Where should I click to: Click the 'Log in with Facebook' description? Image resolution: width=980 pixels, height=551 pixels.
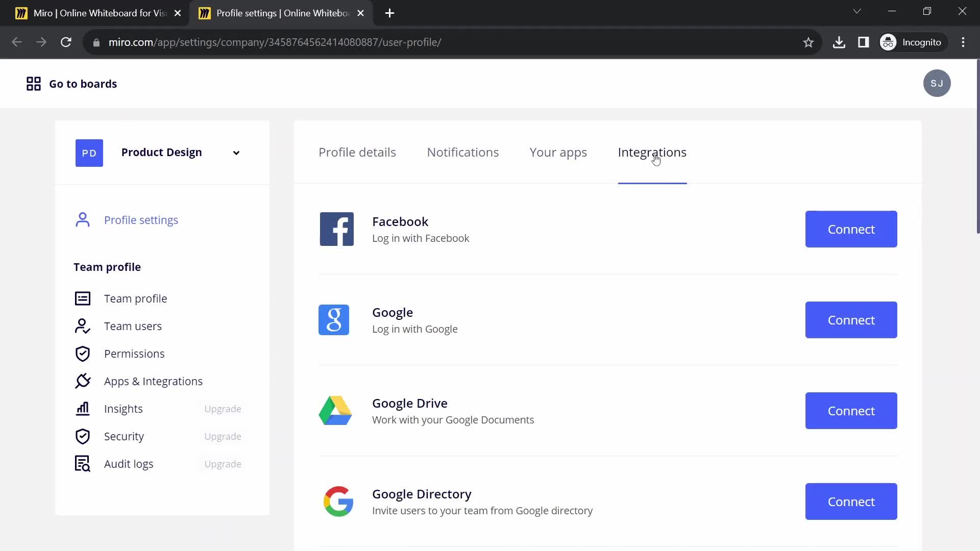421,238
